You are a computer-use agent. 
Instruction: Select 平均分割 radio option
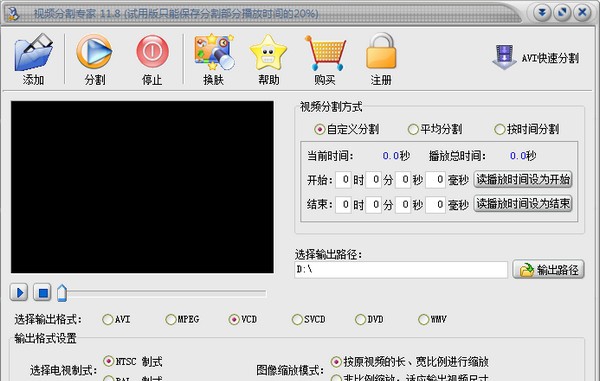pos(435,129)
